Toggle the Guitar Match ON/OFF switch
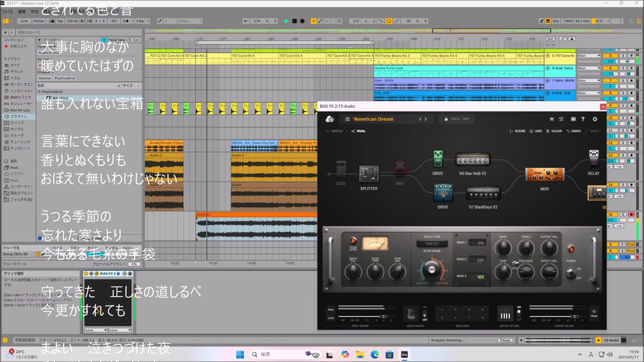Screen dimensions: 644x362 point(425,314)
